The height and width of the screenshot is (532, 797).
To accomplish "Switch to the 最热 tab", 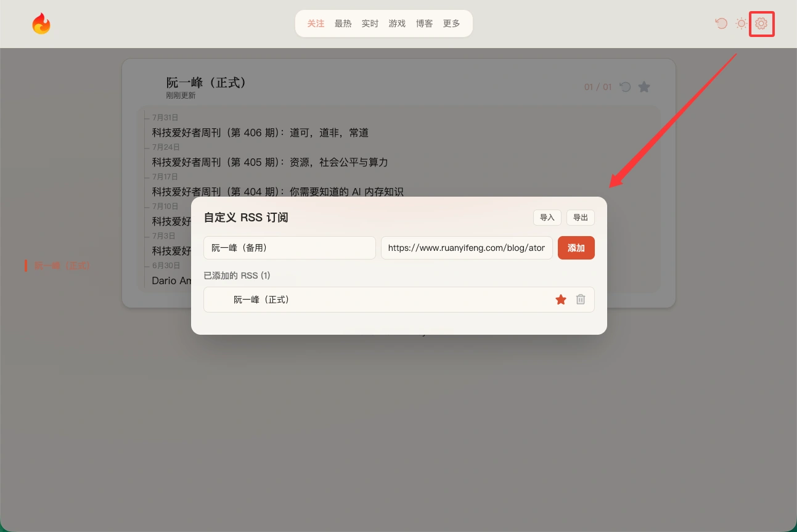I will [x=343, y=23].
